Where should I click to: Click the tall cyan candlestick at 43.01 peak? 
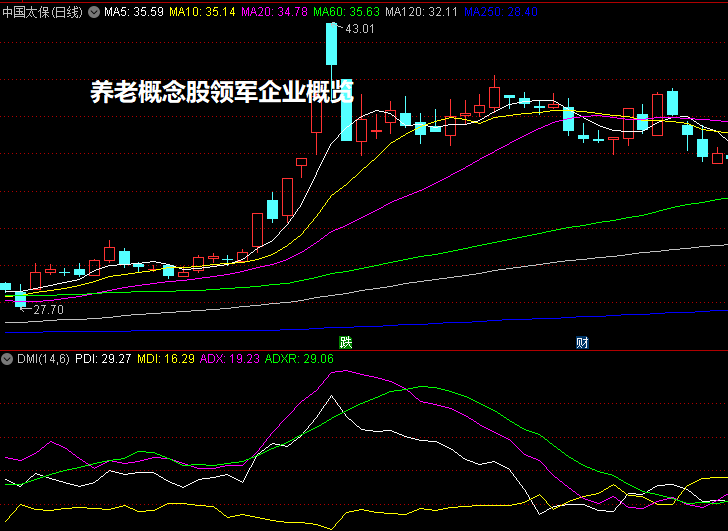(331, 44)
